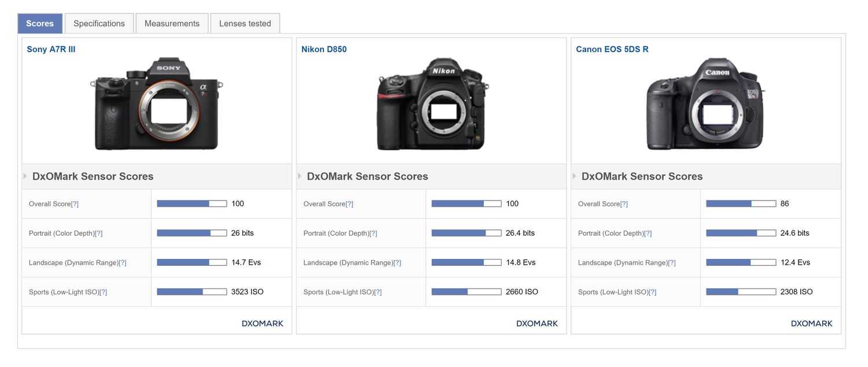
Task: Open Overall Score help [?] for Nikon D850
Action: 349,204
